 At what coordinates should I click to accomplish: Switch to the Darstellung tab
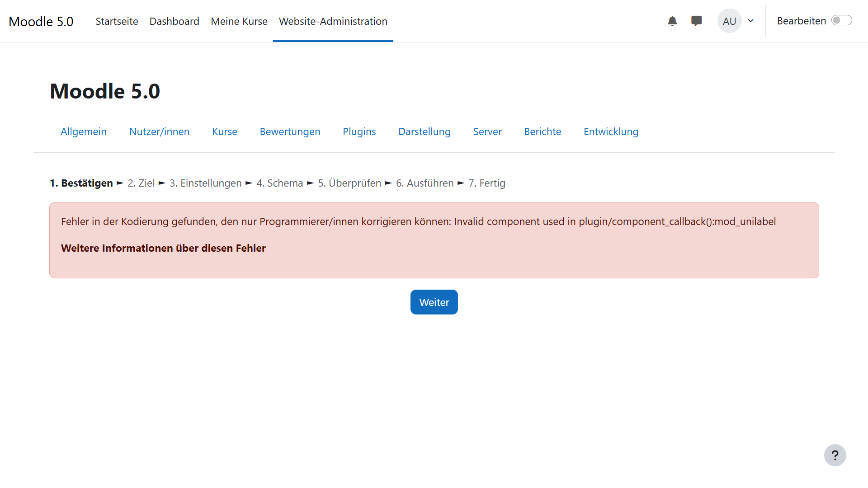pyautogui.click(x=424, y=131)
